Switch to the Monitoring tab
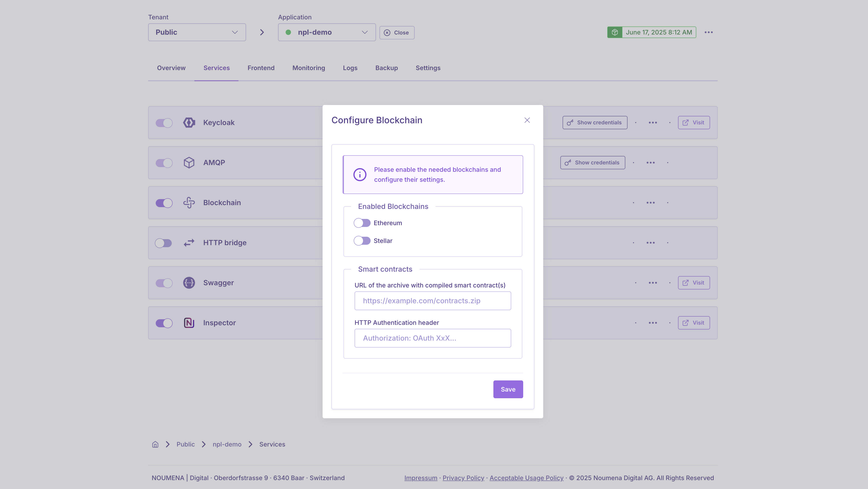The image size is (868, 489). 308,68
